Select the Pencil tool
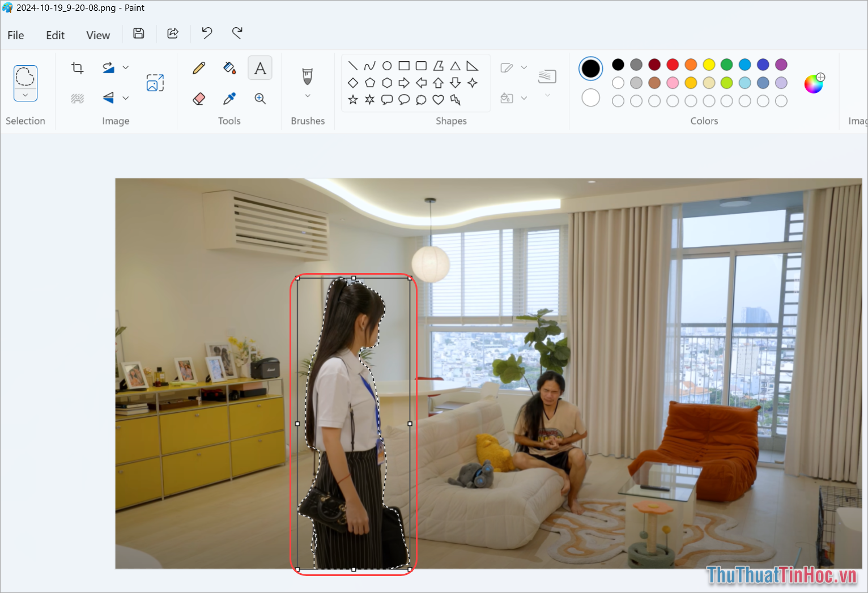The image size is (868, 593). 199,67
